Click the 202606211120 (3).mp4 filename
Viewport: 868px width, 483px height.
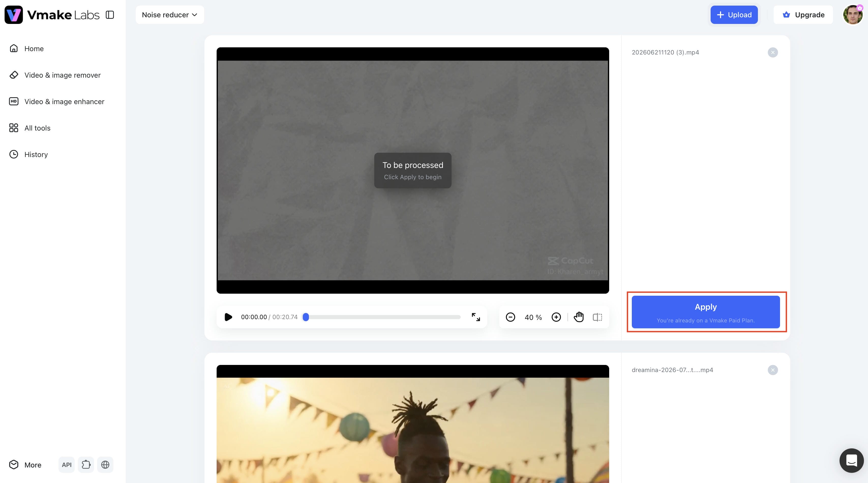click(665, 52)
